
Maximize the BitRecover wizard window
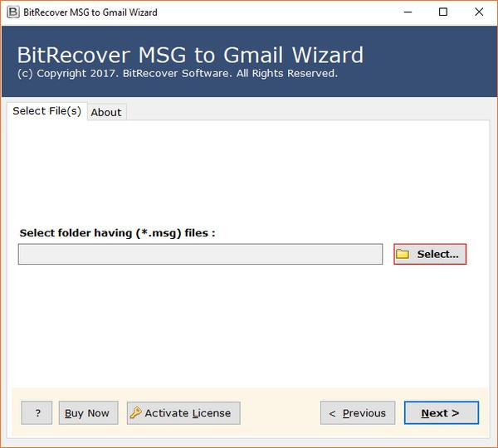pyautogui.click(x=443, y=12)
